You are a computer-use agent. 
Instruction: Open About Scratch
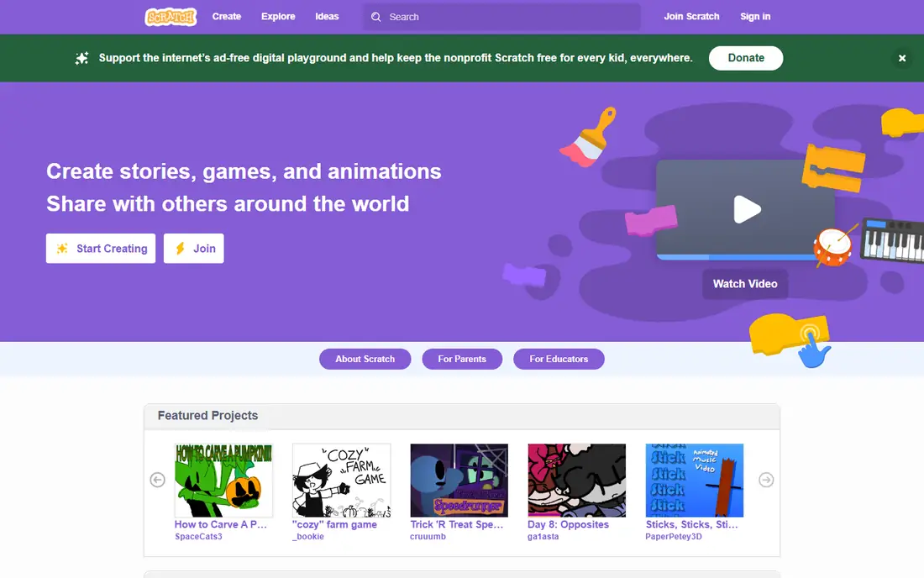365,359
